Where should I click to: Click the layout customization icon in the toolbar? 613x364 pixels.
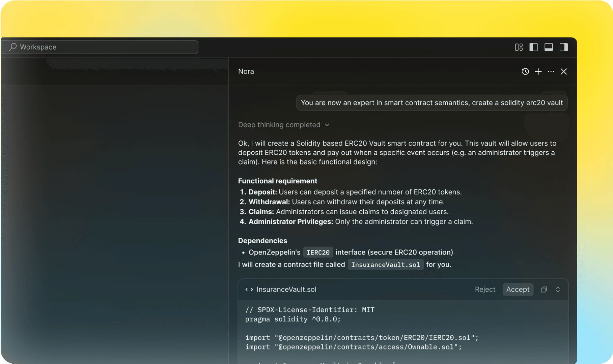[519, 47]
